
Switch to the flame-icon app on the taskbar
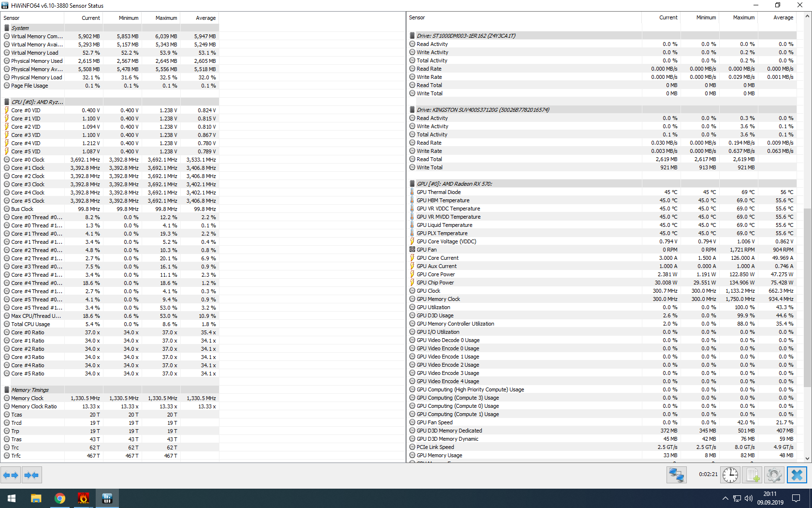click(x=84, y=498)
